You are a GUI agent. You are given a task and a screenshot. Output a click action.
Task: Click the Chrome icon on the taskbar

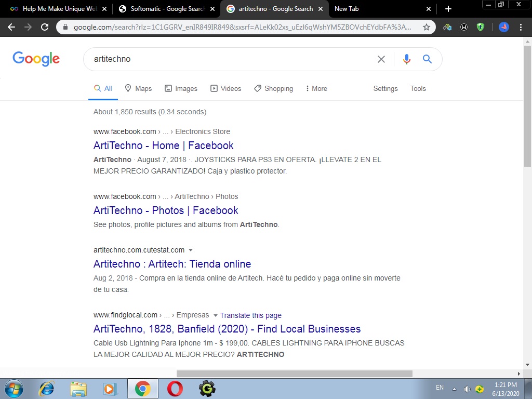pos(143,389)
